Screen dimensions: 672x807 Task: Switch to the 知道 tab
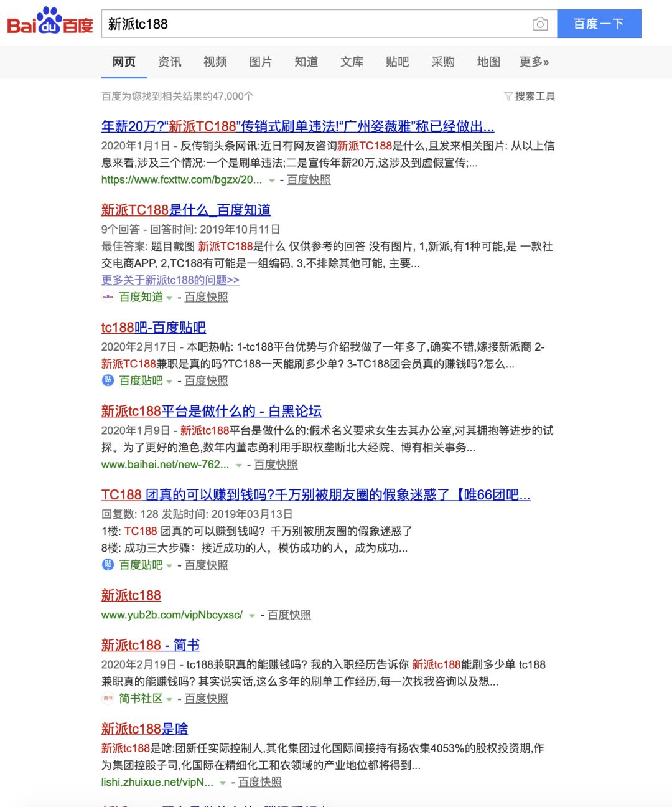coord(306,62)
